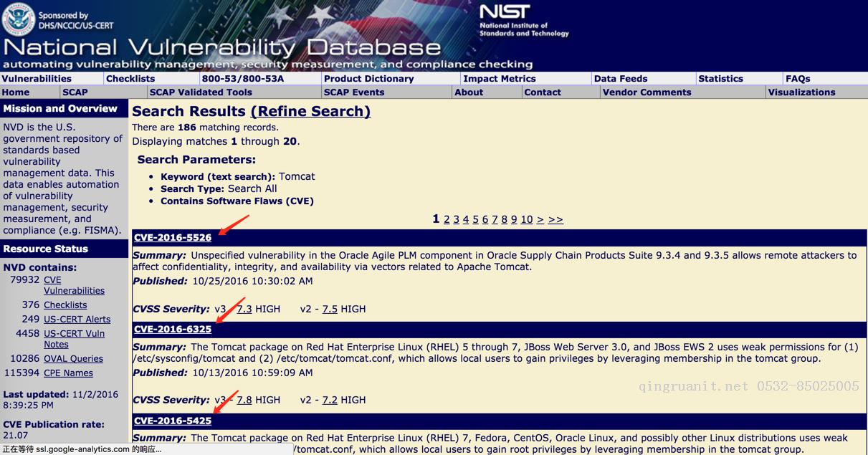
Task: Go to results page 2
Action: [x=447, y=220]
